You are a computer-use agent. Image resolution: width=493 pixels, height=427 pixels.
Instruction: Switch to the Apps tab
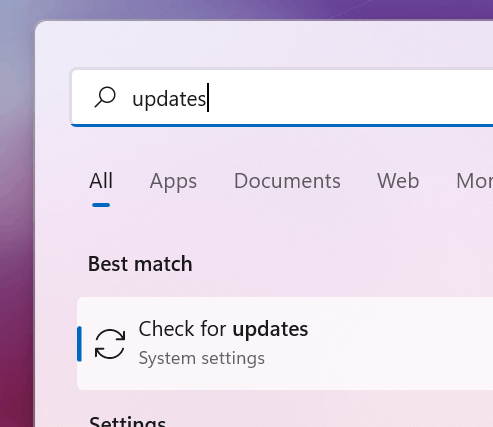pyautogui.click(x=173, y=182)
